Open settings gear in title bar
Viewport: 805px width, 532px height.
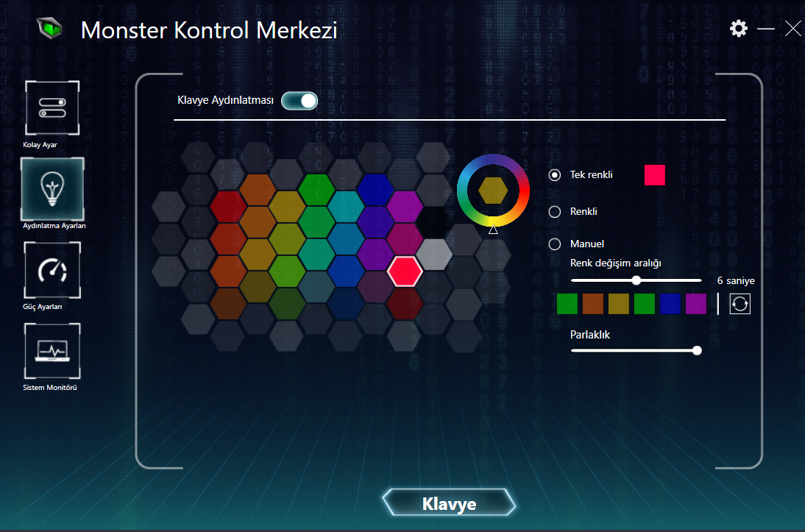pyautogui.click(x=739, y=29)
